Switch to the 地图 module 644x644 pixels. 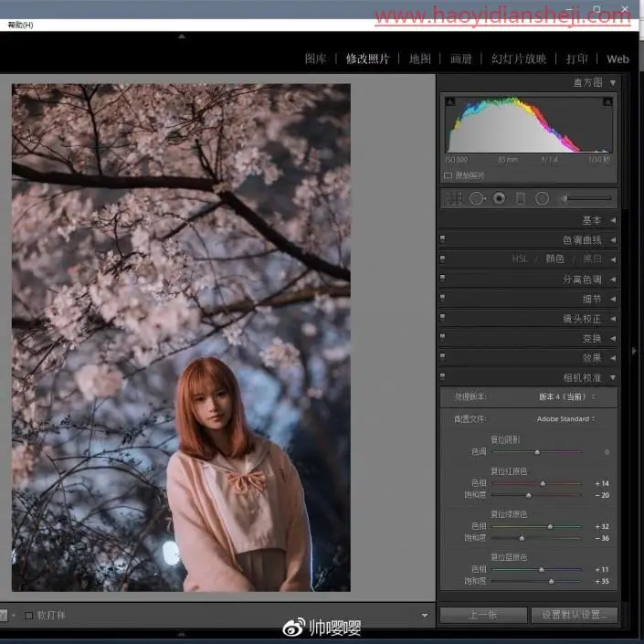420,58
